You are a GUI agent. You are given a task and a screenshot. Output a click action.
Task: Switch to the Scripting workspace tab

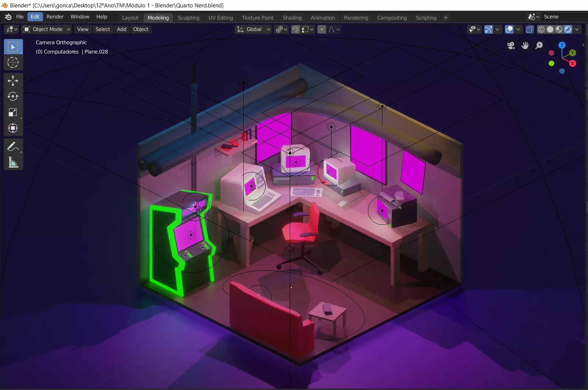click(426, 18)
